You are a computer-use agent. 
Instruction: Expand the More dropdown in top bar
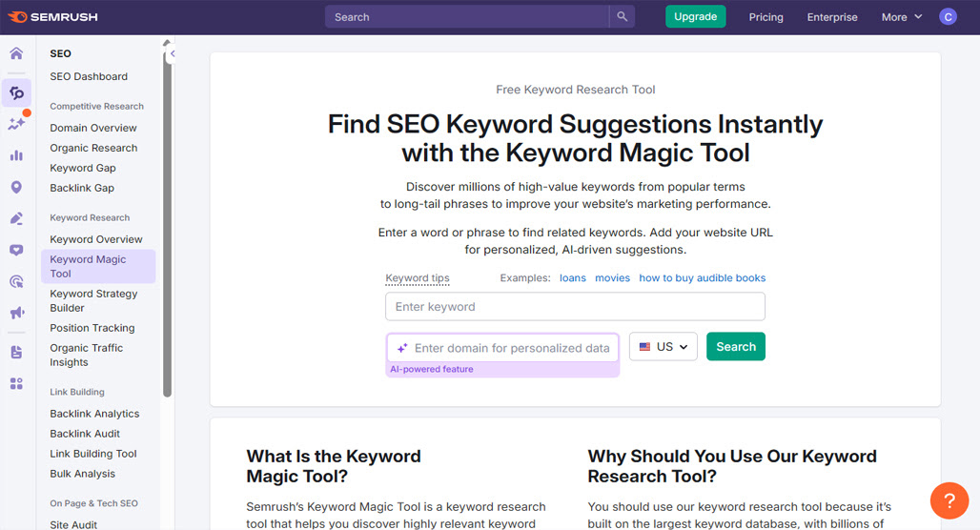click(x=901, y=17)
